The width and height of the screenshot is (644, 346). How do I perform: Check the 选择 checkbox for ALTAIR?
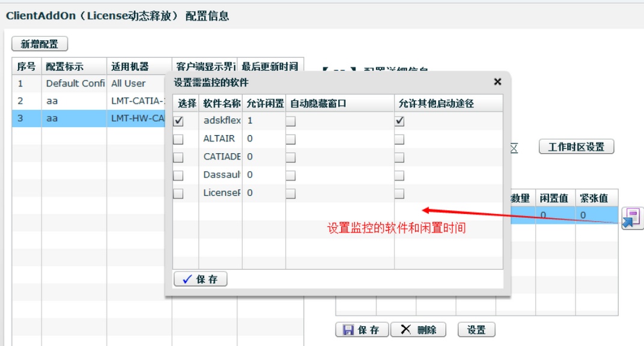pos(178,139)
